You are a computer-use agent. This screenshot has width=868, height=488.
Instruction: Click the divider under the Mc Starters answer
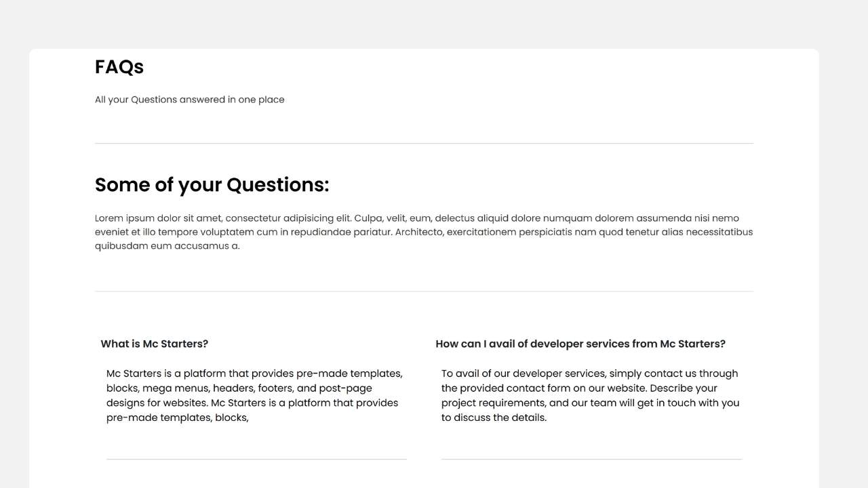pos(256,460)
